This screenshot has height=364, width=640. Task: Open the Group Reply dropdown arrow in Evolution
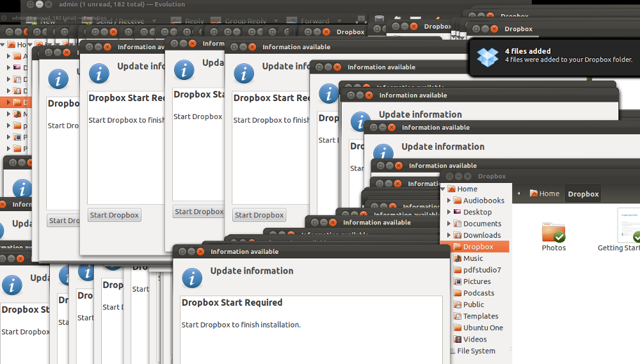click(x=276, y=21)
